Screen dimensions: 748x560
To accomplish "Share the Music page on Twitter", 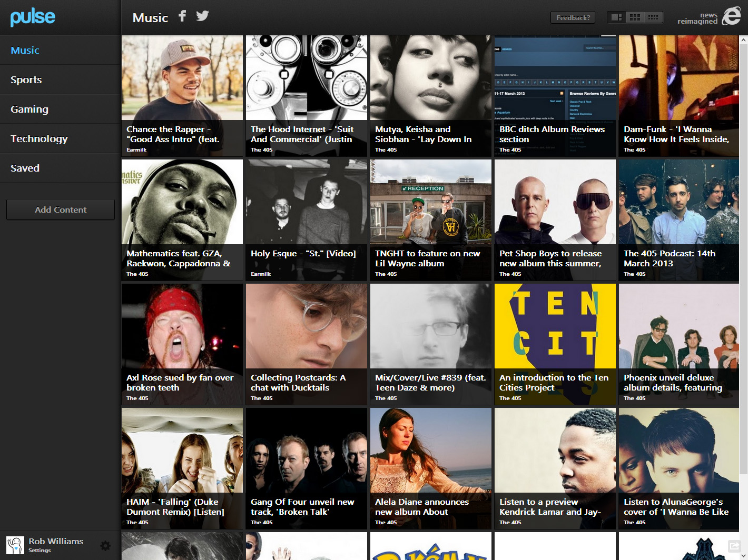I will pos(202,16).
